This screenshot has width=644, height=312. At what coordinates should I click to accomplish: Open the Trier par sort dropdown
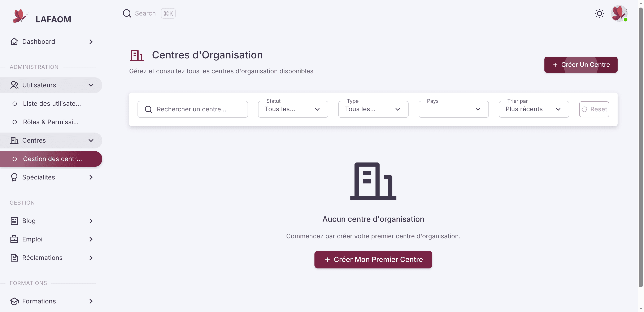point(534,109)
